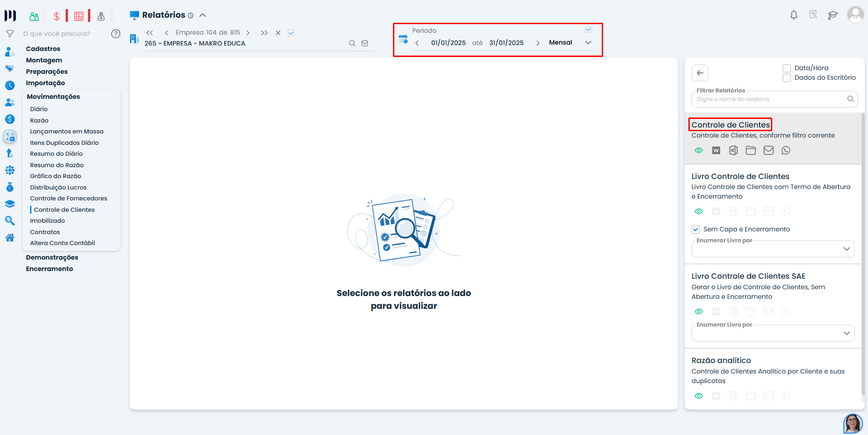This screenshot has height=435, width=868.
Task: Jump to last company double arrow
Action: pos(264,33)
